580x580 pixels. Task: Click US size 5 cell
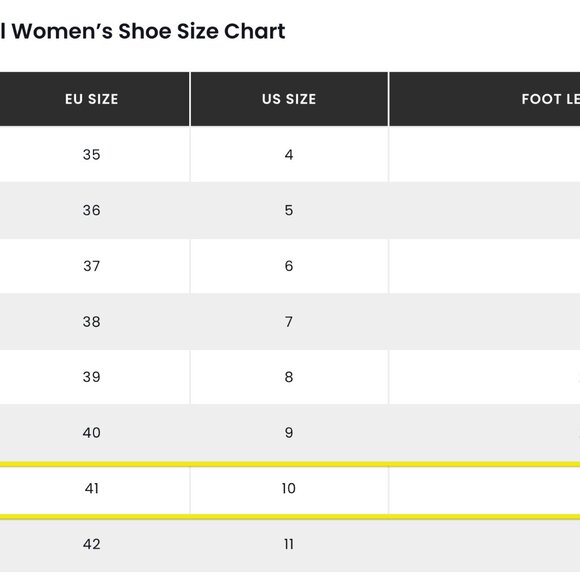[x=289, y=210]
